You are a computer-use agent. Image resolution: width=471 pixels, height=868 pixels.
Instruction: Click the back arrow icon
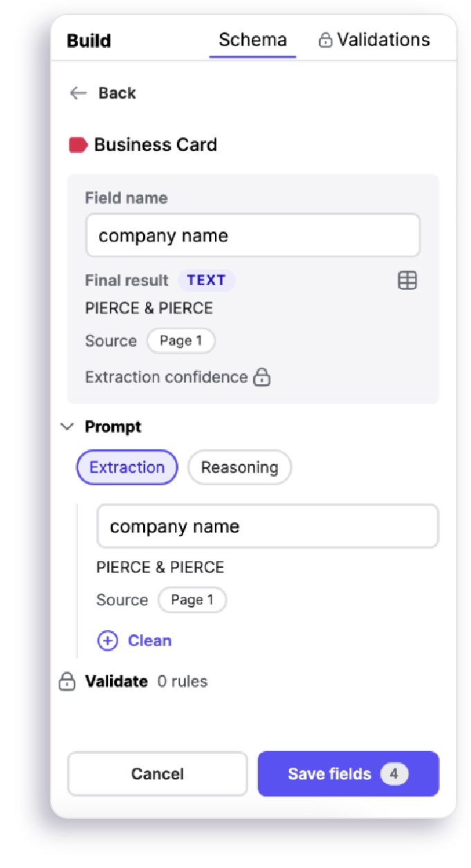point(78,93)
